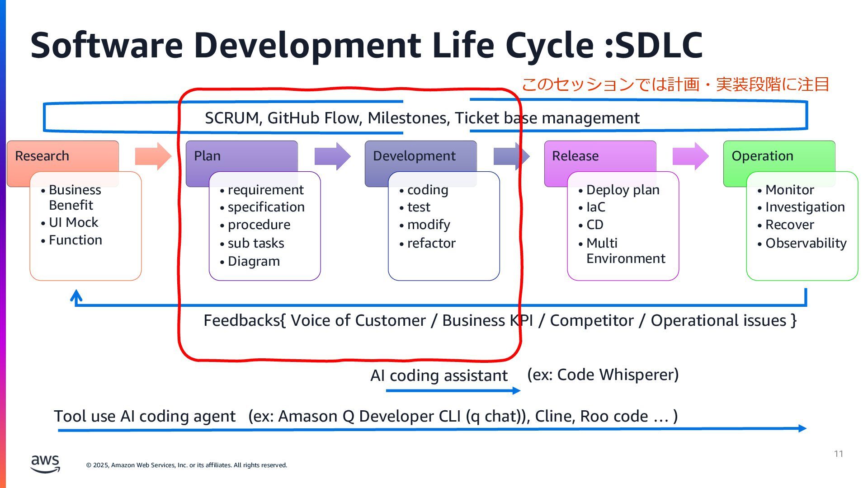This screenshot has width=868, height=488.
Task: Click the purple arrow after the Plan box
Action: 332,156
